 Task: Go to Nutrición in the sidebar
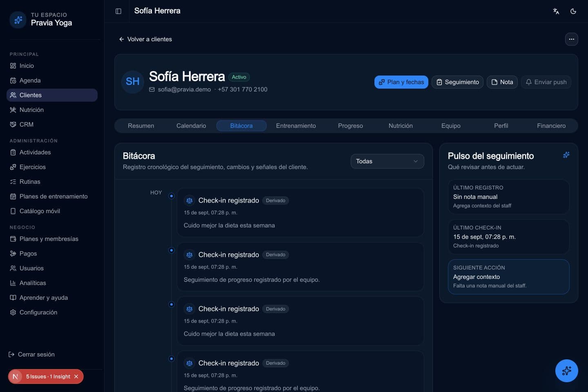tap(52, 110)
